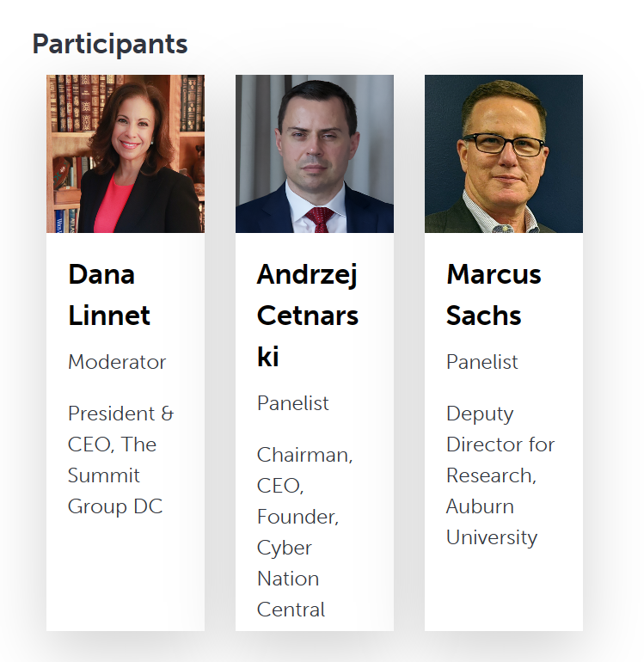The height and width of the screenshot is (662, 644).
Task: Open Dana Linnet's profile photo
Action: [x=126, y=154]
